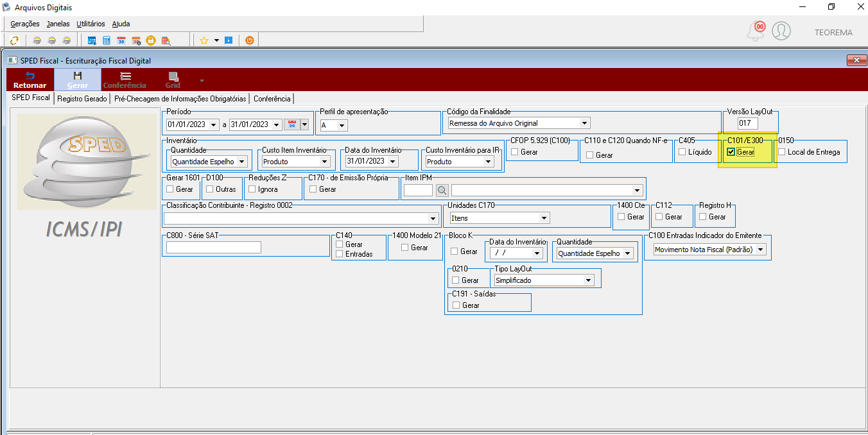This screenshot has height=435, width=868.
Task: Enable the 0150 Local de Entrega checkbox
Action: pos(782,152)
